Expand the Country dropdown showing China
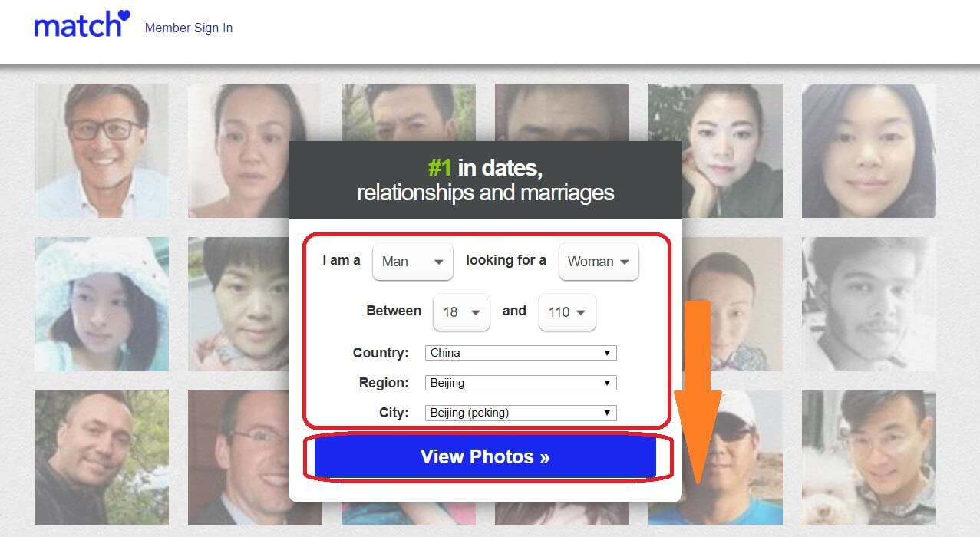This screenshot has width=980, height=537. tap(521, 353)
